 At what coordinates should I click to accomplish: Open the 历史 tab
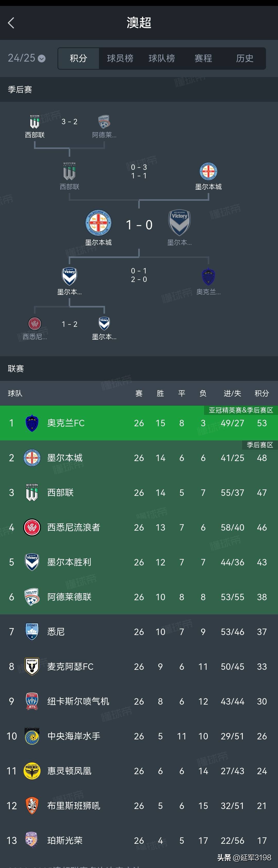[x=245, y=58]
